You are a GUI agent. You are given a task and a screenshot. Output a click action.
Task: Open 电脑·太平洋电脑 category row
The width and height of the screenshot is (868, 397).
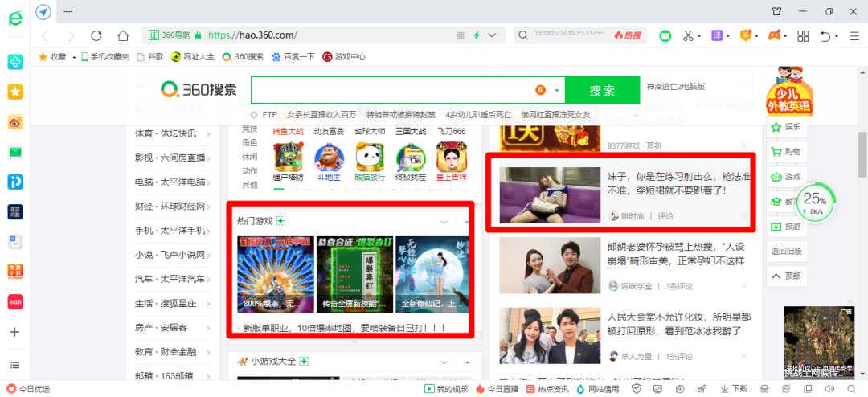point(172,182)
